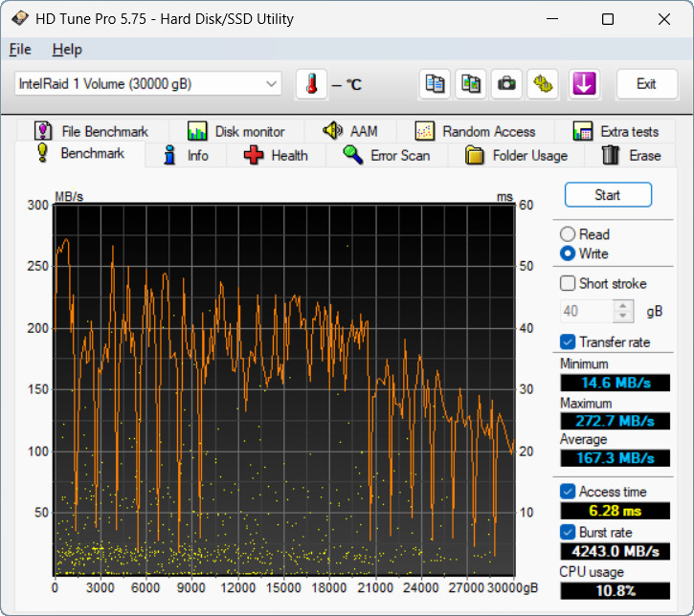Viewport: 694px width, 616px height.
Task: Click the AAM speaker icon
Action: tap(332, 131)
